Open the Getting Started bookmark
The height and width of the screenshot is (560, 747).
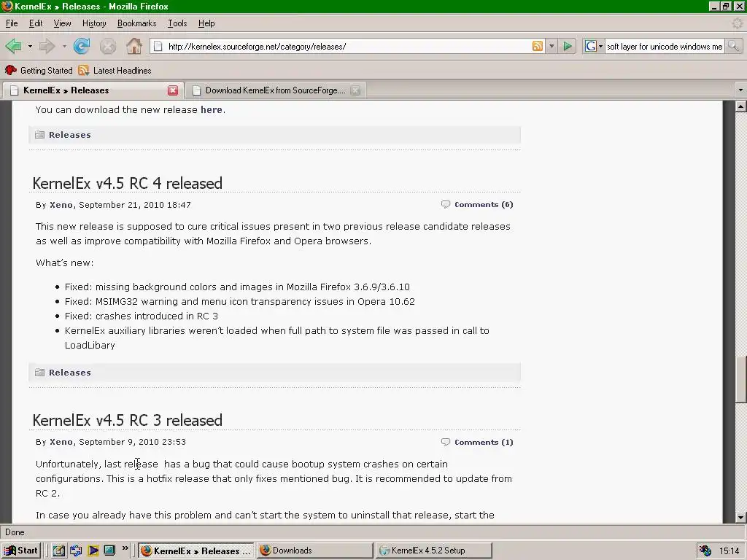point(39,71)
